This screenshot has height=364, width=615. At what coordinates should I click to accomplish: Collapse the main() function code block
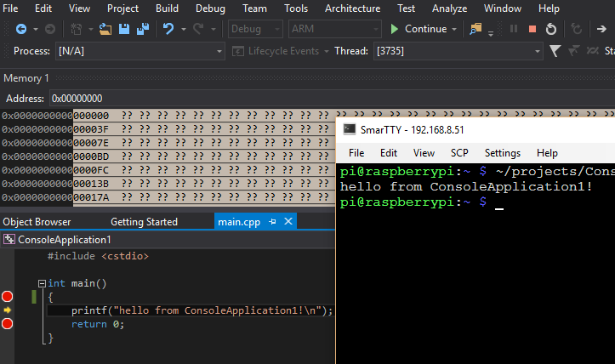(x=42, y=283)
